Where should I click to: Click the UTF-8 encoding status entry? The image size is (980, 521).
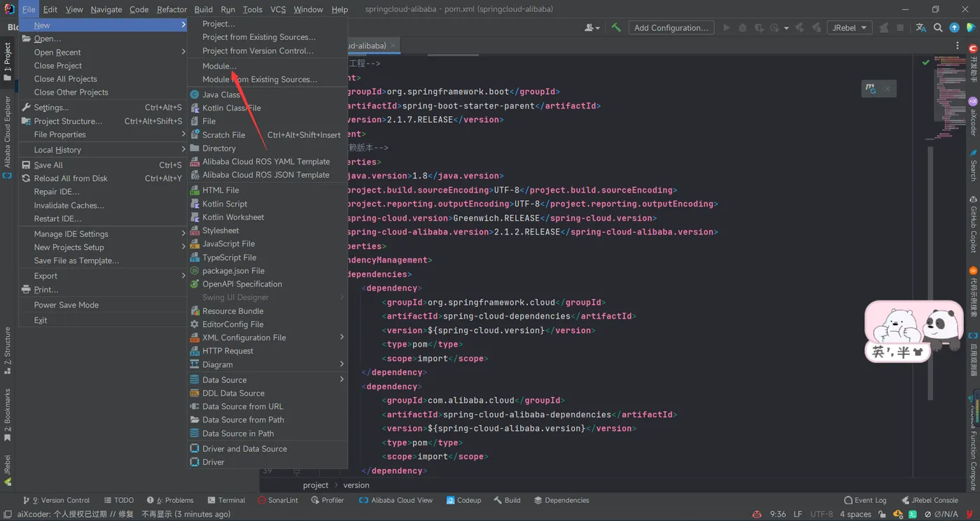coord(822,514)
